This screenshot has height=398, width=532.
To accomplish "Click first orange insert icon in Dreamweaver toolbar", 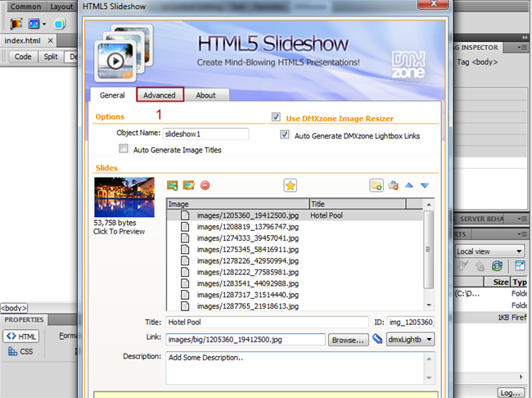I will point(16,24).
